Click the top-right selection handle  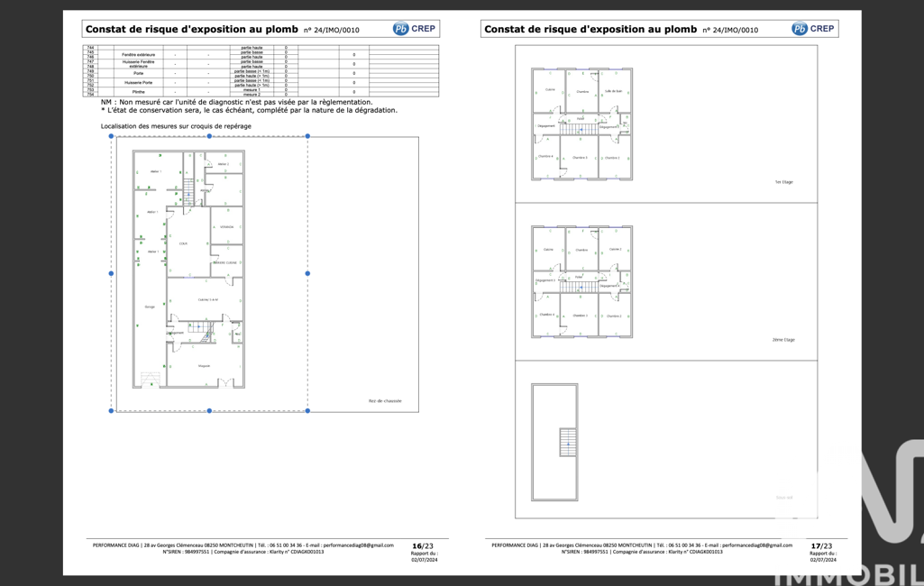pos(307,136)
